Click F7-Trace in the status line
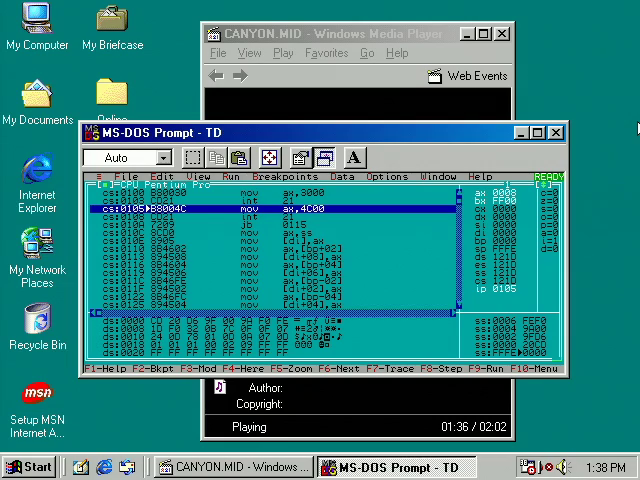Viewport: 640px width, 480px height. (x=390, y=369)
